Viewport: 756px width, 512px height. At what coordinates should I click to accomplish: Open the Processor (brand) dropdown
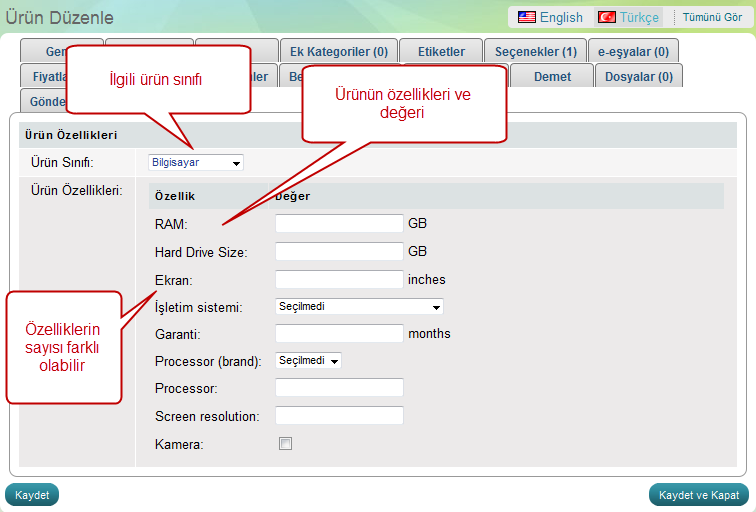(308, 360)
